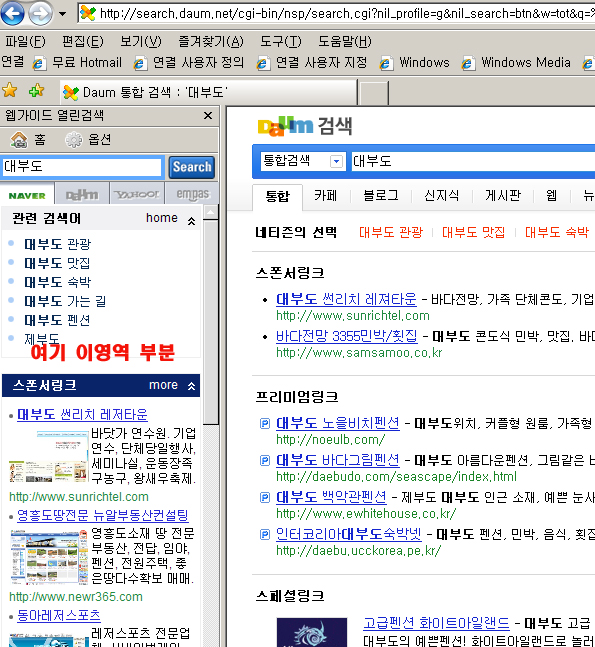Image resolution: width=595 pixels, height=647 pixels.
Task: Click the sidebar 홈 house icon
Action: 19,140
